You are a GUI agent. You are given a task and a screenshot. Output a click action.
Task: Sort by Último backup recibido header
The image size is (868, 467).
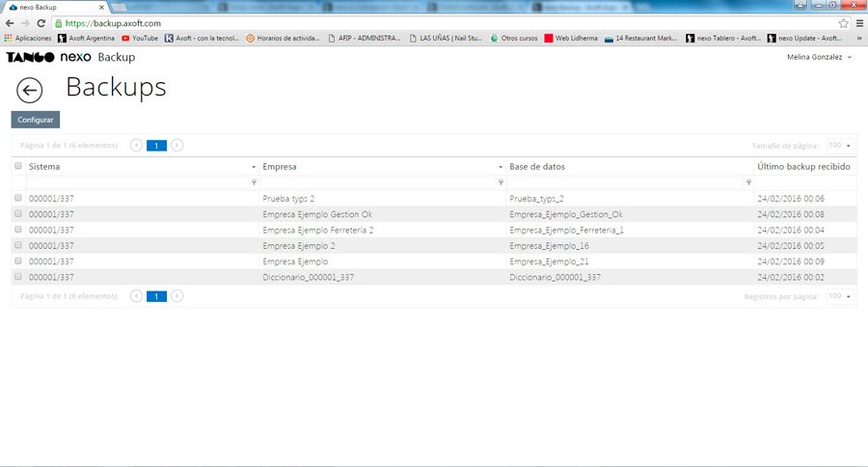[803, 166]
